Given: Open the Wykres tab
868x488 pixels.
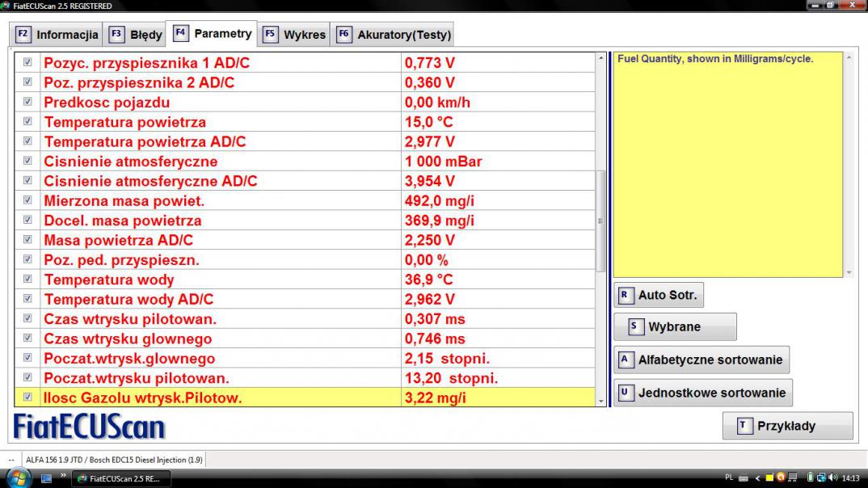Looking at the screenshot, I should pos(294,34).
